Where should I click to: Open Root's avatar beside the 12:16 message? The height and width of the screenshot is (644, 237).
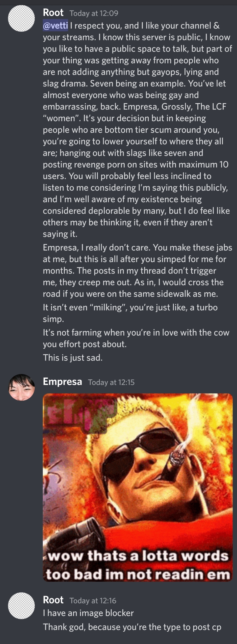click(21, 605)
